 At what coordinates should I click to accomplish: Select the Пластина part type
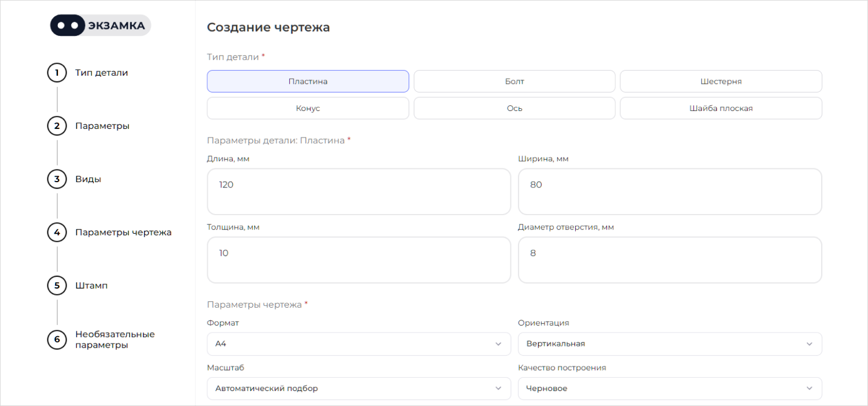[x=308, y=82]
